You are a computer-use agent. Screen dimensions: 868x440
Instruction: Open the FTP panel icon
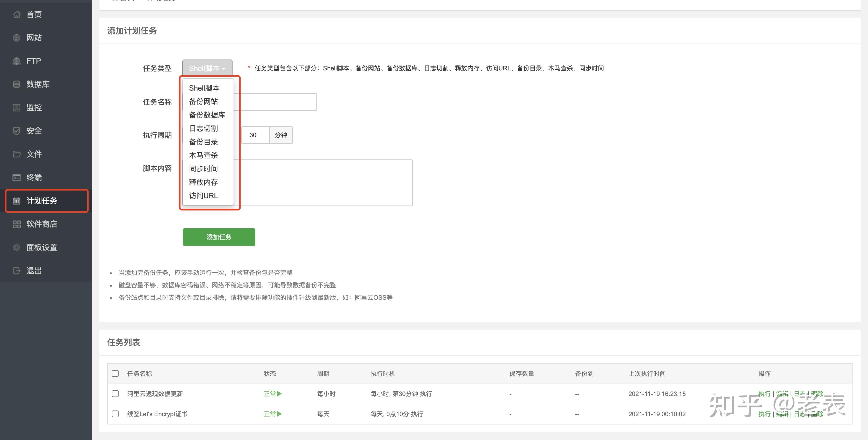point(17,61)
